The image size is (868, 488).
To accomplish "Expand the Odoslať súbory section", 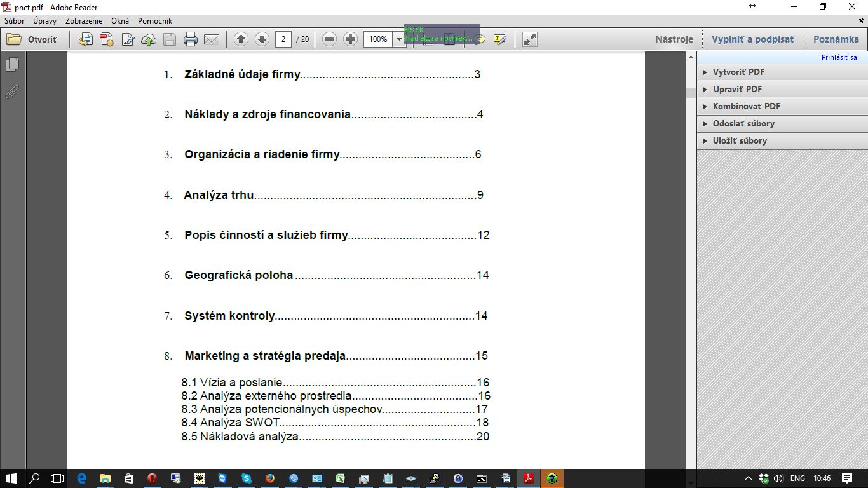I will tap(743, 124).
